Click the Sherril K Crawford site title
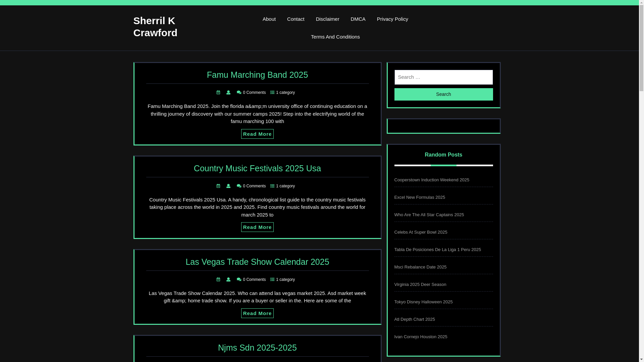 [x=155, y=27]
